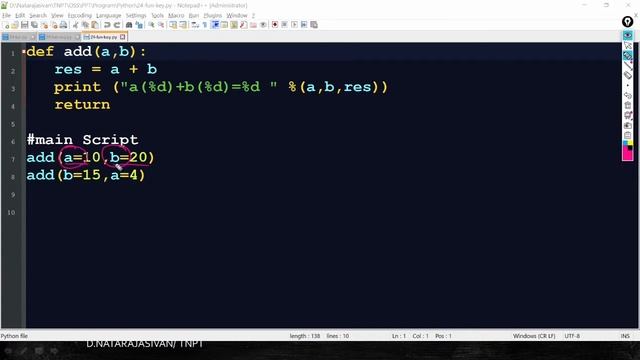
Task: Toggle file monitoring eye icon
Action: 263,25
